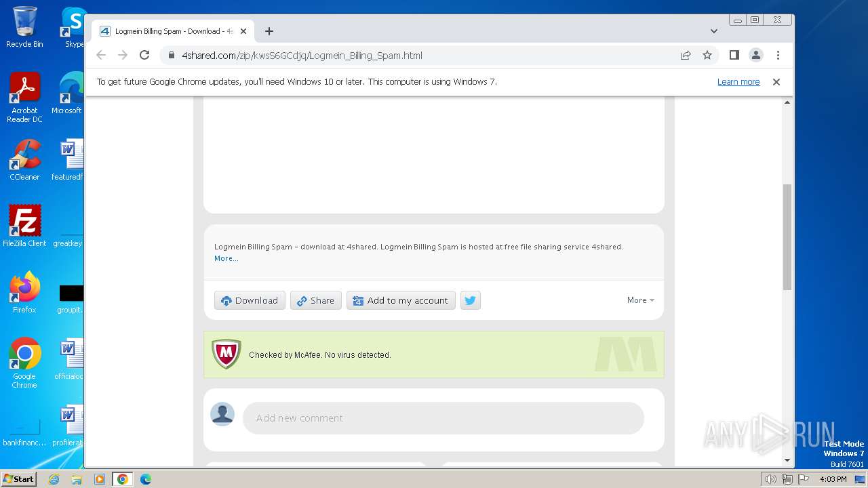Close the Logmein Billing Spam tab
The height and width of the screenshot is (488, 868).
pos(243,31)
